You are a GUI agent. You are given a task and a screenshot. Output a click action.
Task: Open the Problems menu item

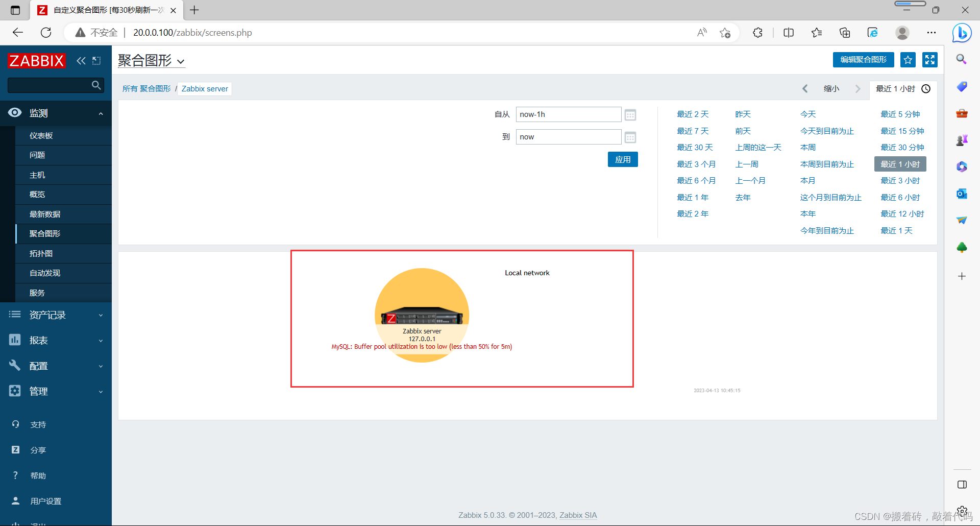[x=63, y=155]
